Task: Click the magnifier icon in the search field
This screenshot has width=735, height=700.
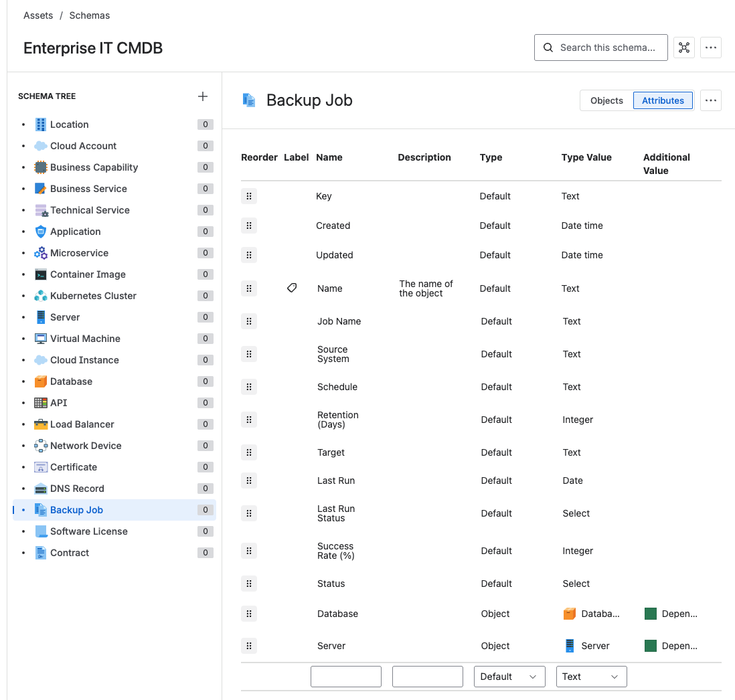Action: click(548, 48)
